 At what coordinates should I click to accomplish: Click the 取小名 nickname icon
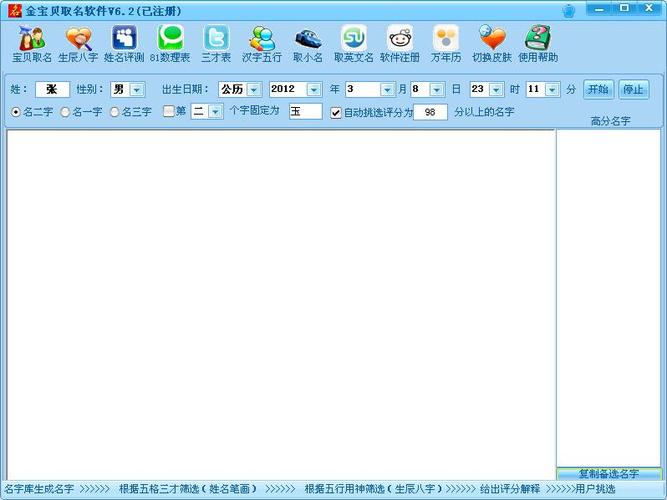[308, 43]
